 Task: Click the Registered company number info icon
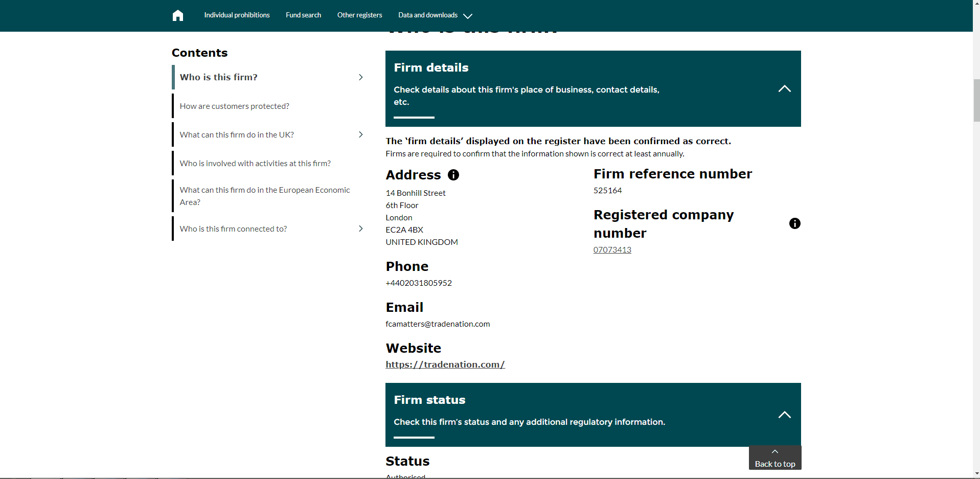tap(795, 223)
